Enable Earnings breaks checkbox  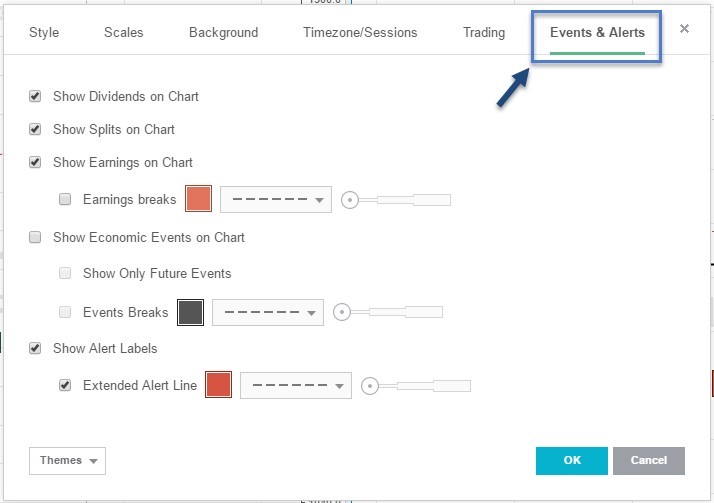point(65,199)
